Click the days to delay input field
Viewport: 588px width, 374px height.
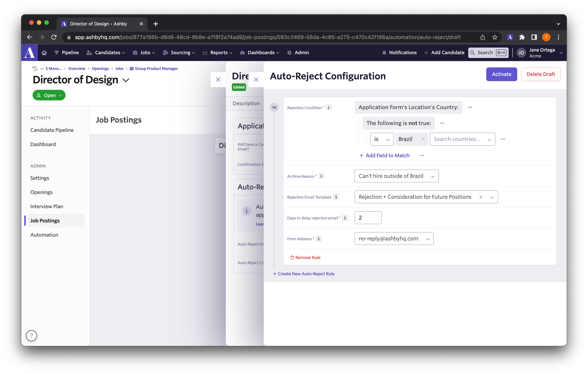coord(368,218)
